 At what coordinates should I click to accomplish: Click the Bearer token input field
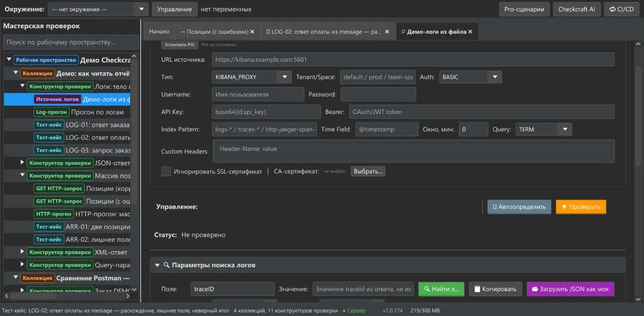point(481,112)
